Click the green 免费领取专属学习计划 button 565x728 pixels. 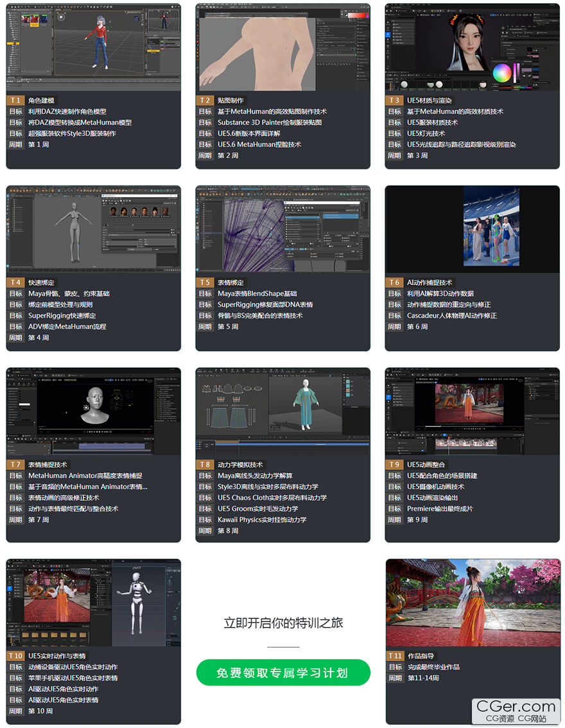click(283, 672)
